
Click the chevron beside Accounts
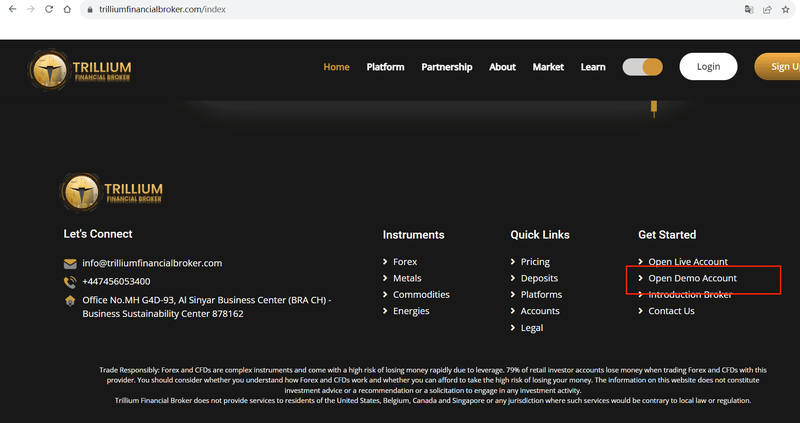pyautogui.click(x=513, y=311)
